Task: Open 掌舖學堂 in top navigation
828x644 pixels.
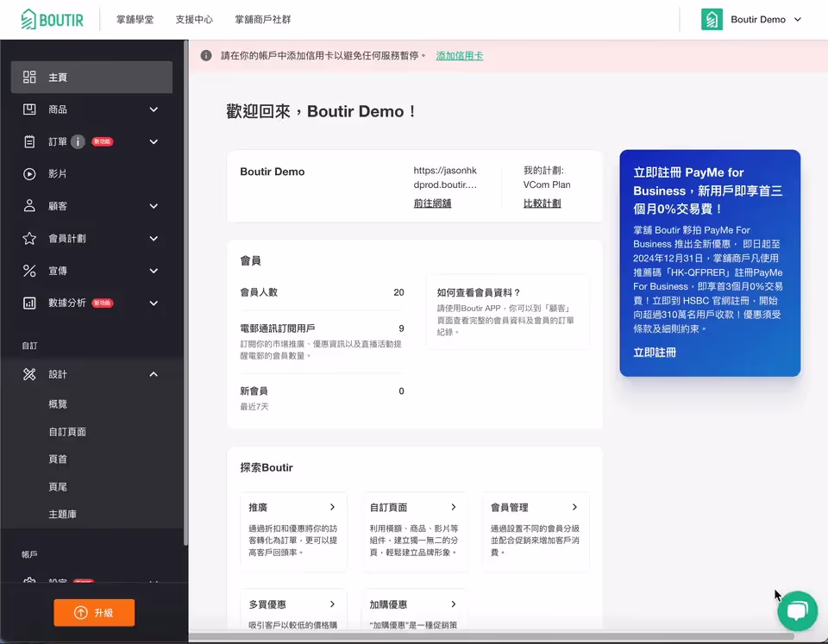Action: [x=135, y=20]
